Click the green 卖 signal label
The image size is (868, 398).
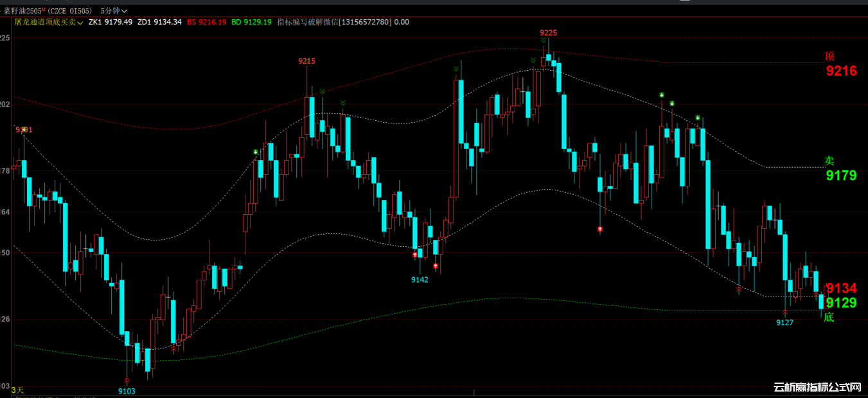pos(829,161)
